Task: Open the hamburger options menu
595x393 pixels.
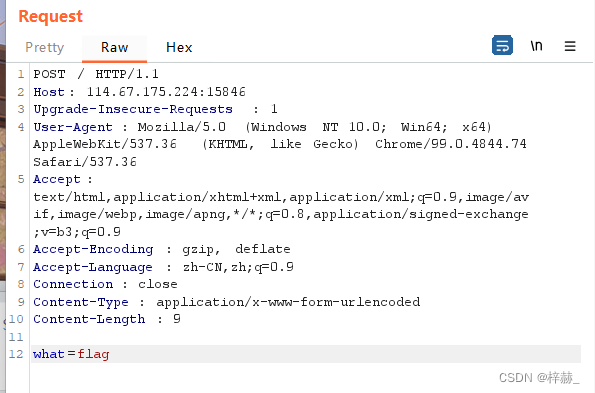Action: [570, 46]
